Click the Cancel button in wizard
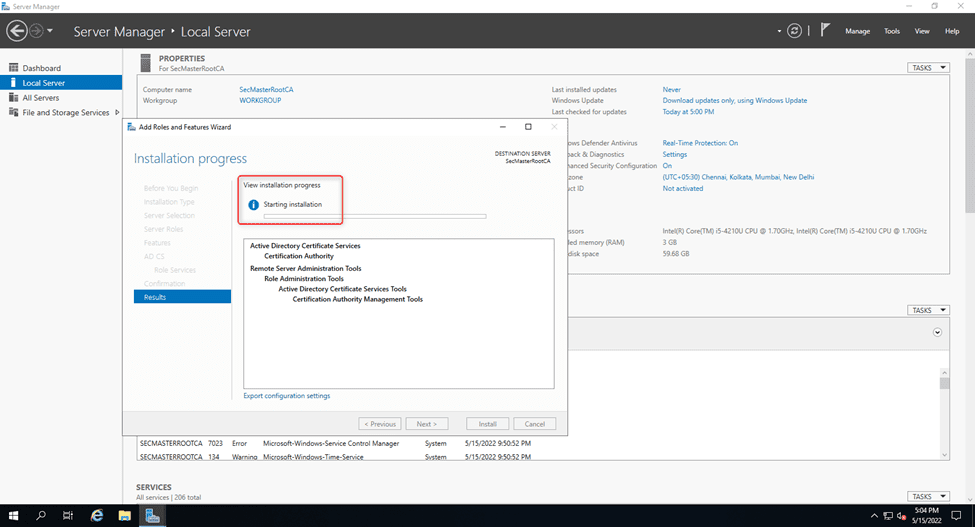The width and height of the screenshot is (975, 527). tap(535, 424)
